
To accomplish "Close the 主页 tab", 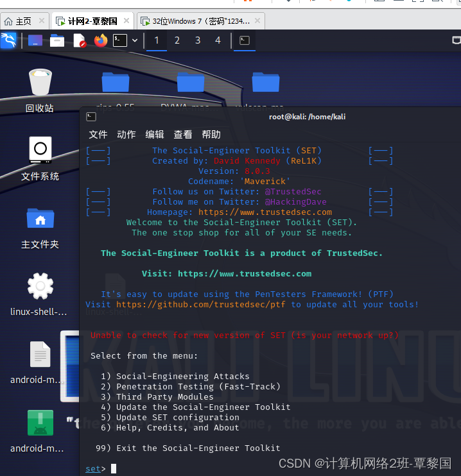I will click(42, 21).
